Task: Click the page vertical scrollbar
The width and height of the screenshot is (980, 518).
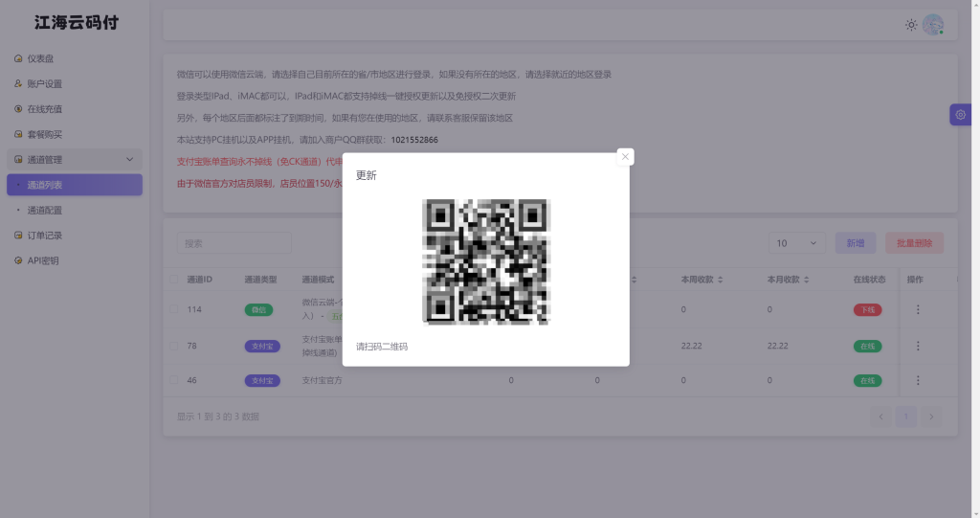Action: click(x=975, y=259)
